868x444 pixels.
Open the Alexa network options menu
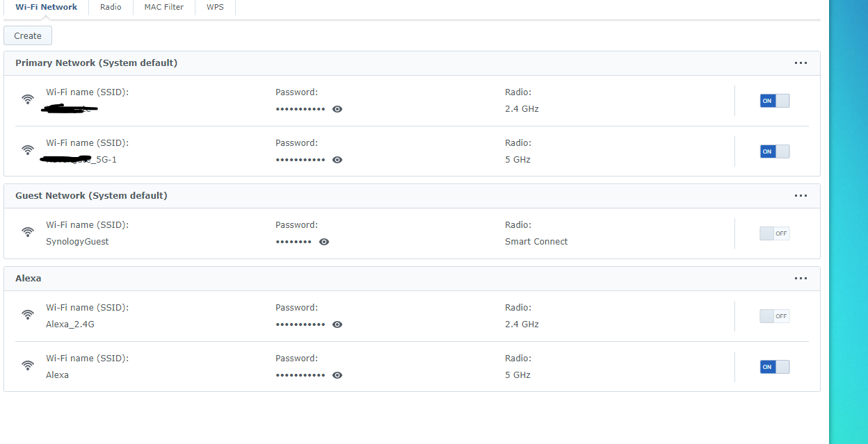[801, 278]
